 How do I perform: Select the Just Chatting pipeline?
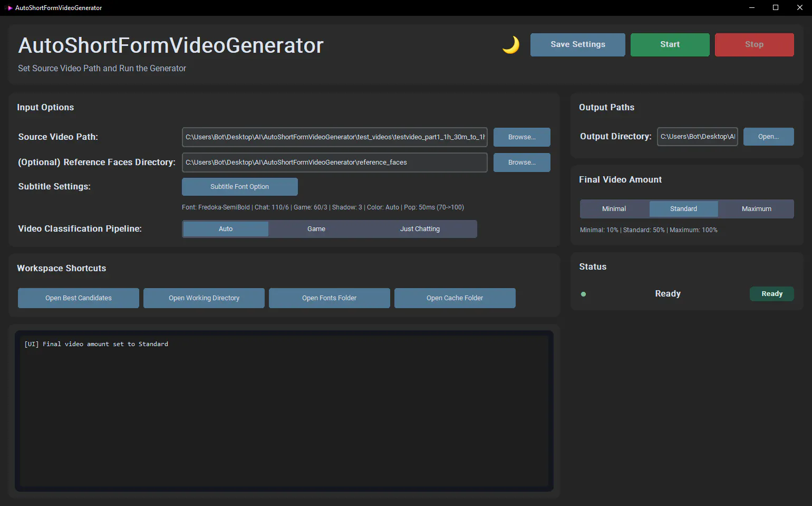pyautogui.click(x=420, y=229)
